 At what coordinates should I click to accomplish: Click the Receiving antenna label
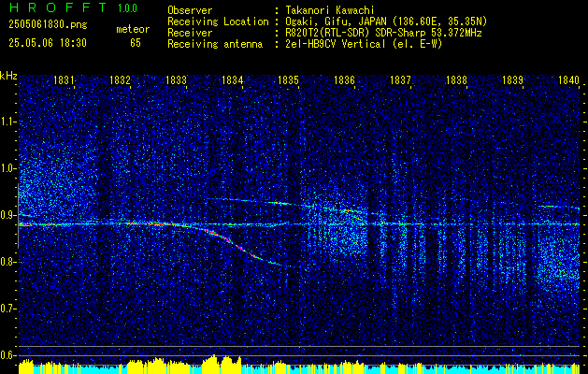pyautogui.click(x=215, y=44)
